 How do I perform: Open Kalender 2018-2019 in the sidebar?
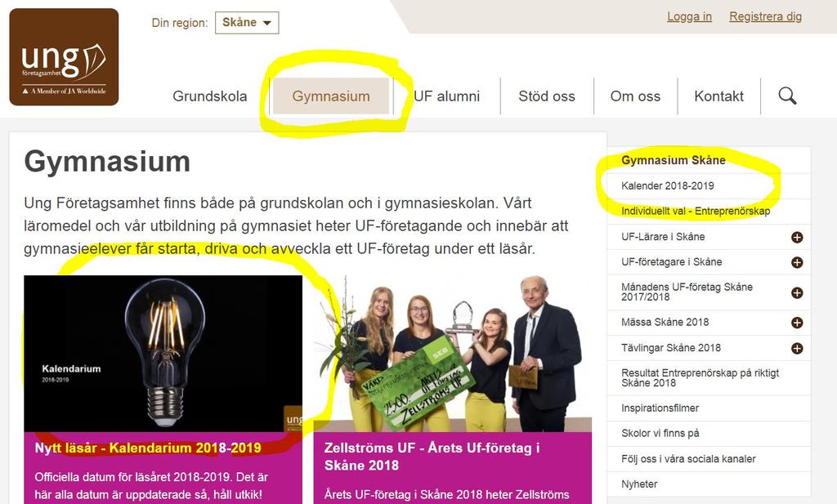[x=667, y=185]
